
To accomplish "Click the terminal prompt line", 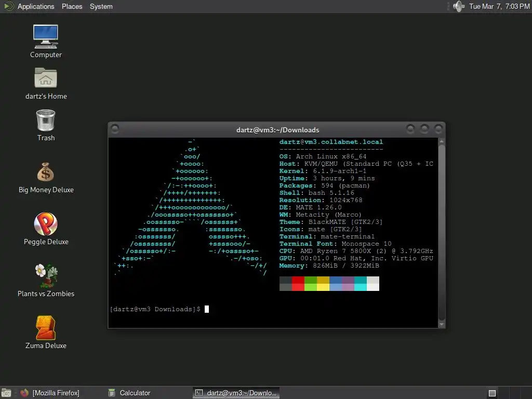I will tap(159, 309).
